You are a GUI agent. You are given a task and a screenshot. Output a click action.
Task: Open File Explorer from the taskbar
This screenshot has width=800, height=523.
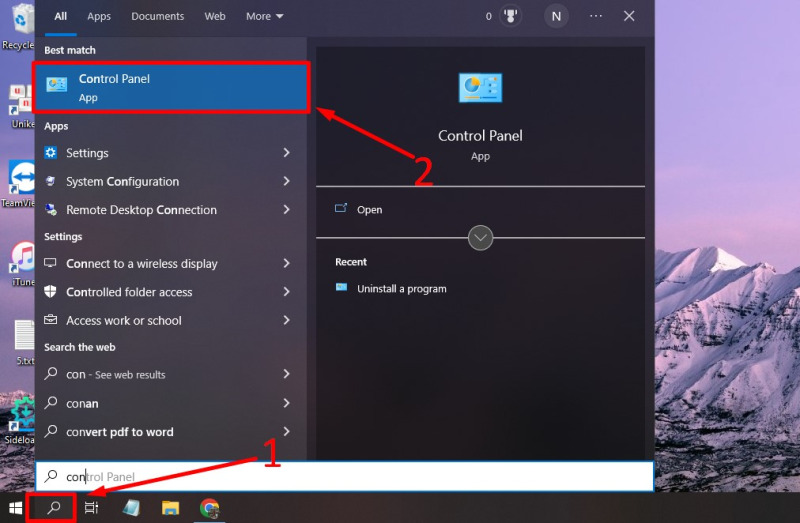coord(170,508)
